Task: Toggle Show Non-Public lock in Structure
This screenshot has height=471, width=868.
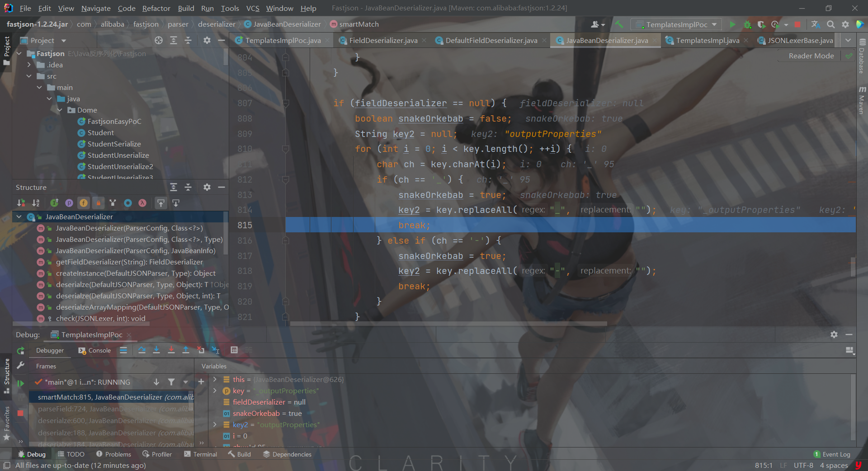Action: 99,203
